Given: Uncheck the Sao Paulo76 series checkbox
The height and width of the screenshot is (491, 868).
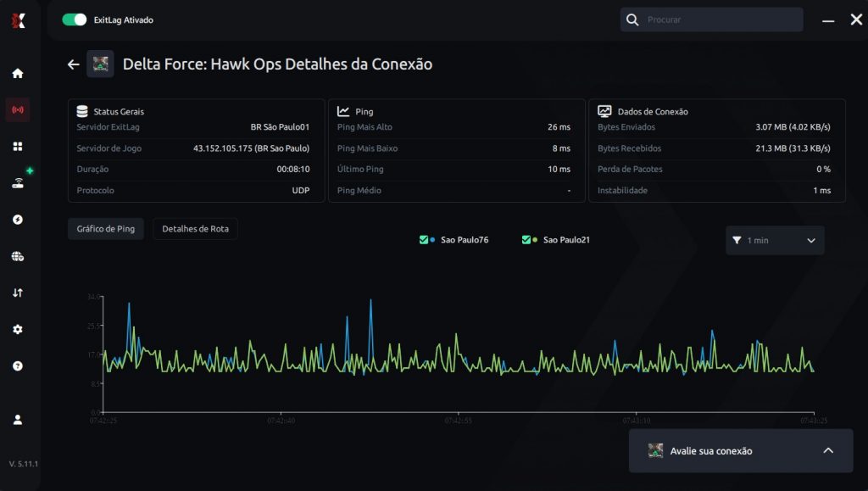Looking at the screenshot, I should [424, 240].
